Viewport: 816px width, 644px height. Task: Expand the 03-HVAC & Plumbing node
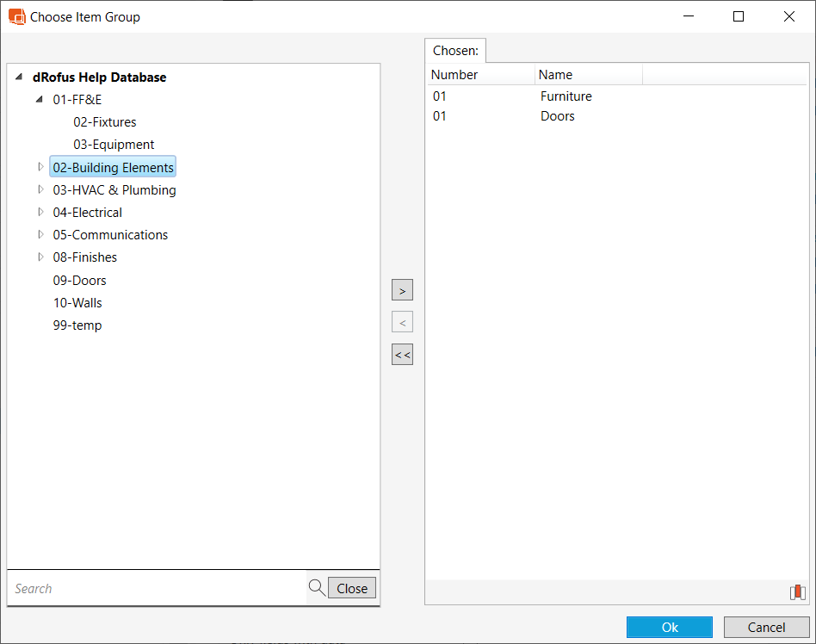tap(40, 189)
